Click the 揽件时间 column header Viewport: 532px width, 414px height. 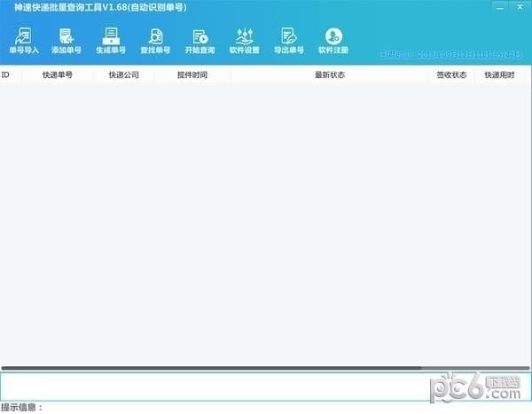pos(192,74)
